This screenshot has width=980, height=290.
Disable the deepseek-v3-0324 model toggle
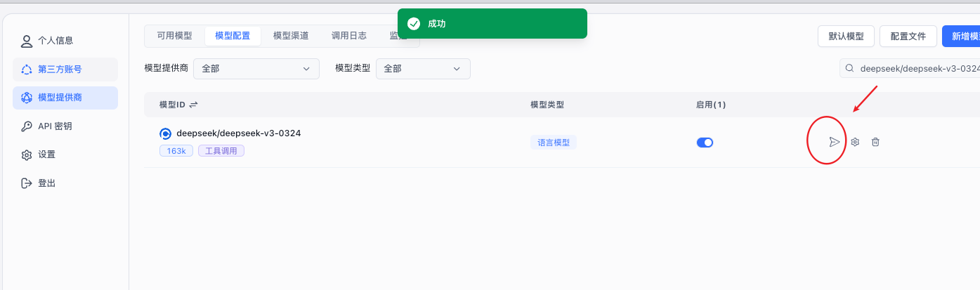tap(705, 143)
